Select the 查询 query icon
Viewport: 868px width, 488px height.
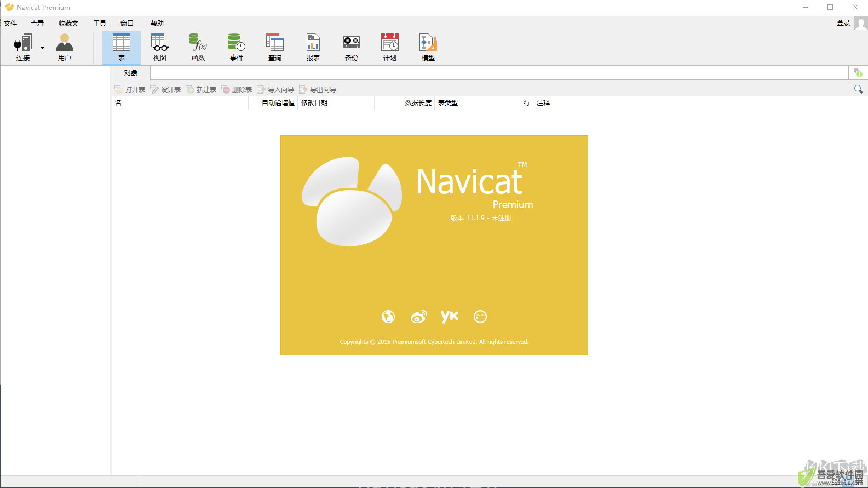point(275,48)
